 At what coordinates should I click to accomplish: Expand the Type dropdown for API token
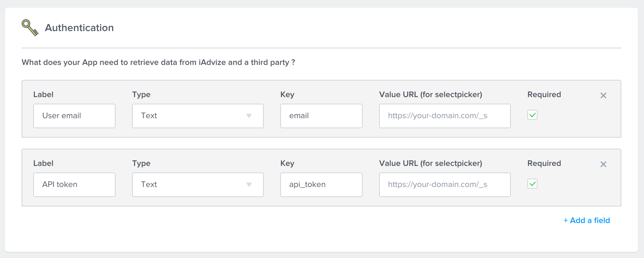click(x=198, y=185)
